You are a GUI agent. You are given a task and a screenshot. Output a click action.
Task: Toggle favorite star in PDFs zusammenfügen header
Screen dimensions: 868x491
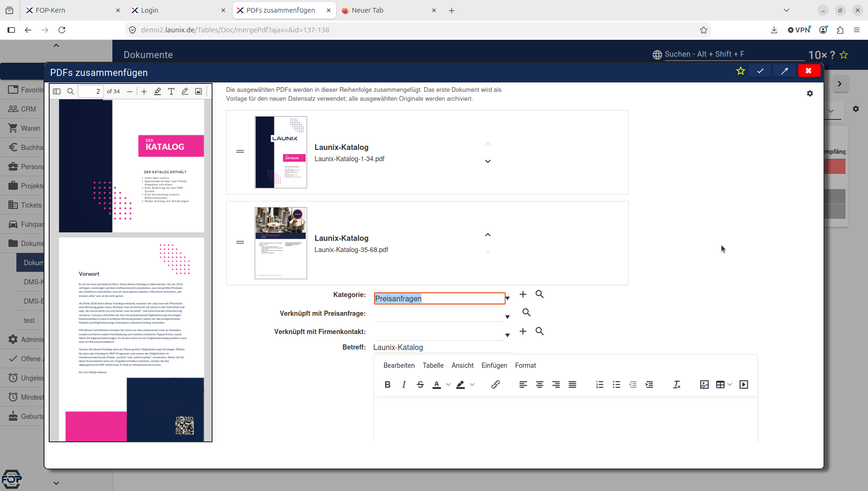(x=741, y=71)
